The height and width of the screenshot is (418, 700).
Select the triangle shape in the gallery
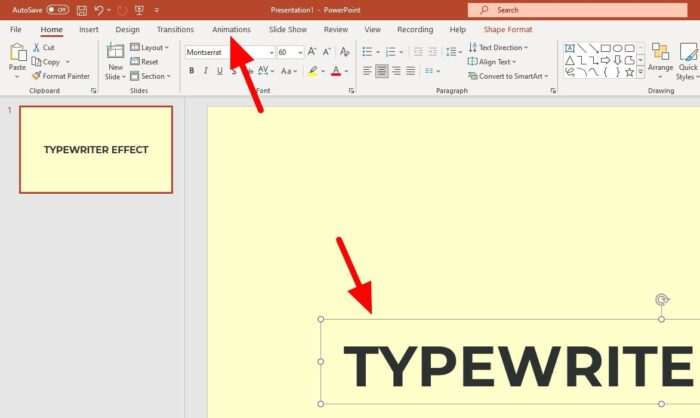[x=570, y=60]
